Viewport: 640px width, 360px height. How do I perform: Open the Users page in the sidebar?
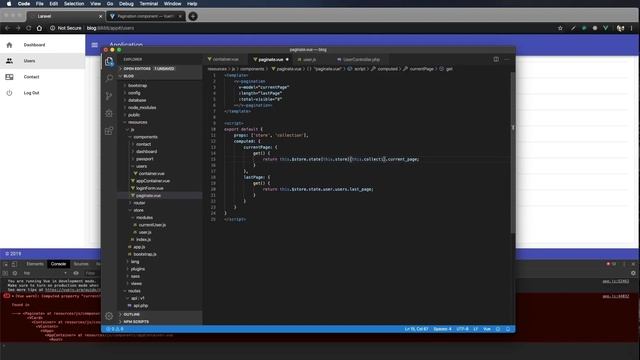pos(42,61)
